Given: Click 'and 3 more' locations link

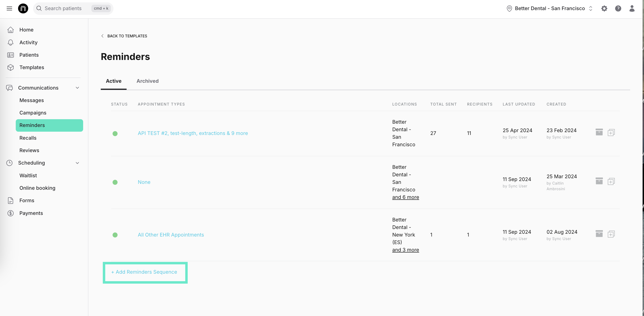Looking at the screenshot, I should tap(406, 250).
